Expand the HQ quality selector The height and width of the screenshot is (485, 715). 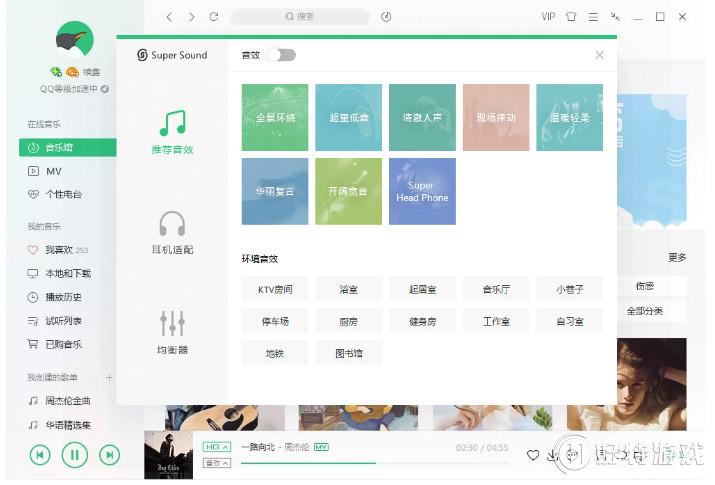coord(217,447)
